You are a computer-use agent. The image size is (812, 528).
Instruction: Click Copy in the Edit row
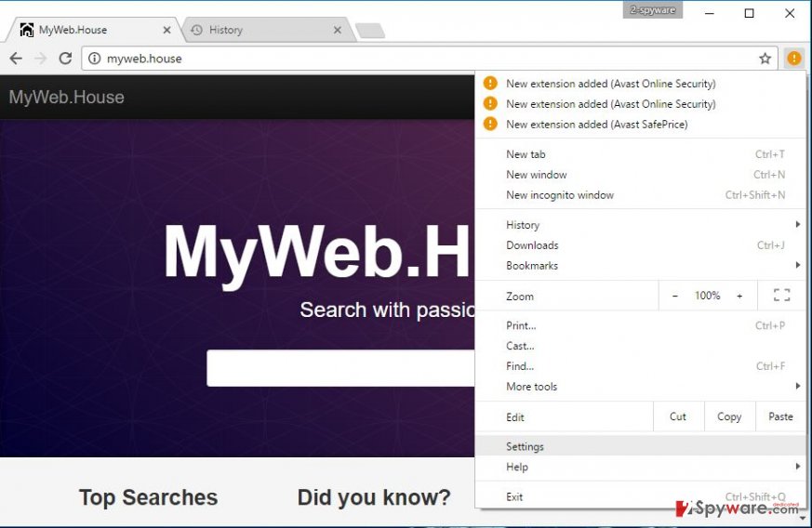(x=729, y=416)
